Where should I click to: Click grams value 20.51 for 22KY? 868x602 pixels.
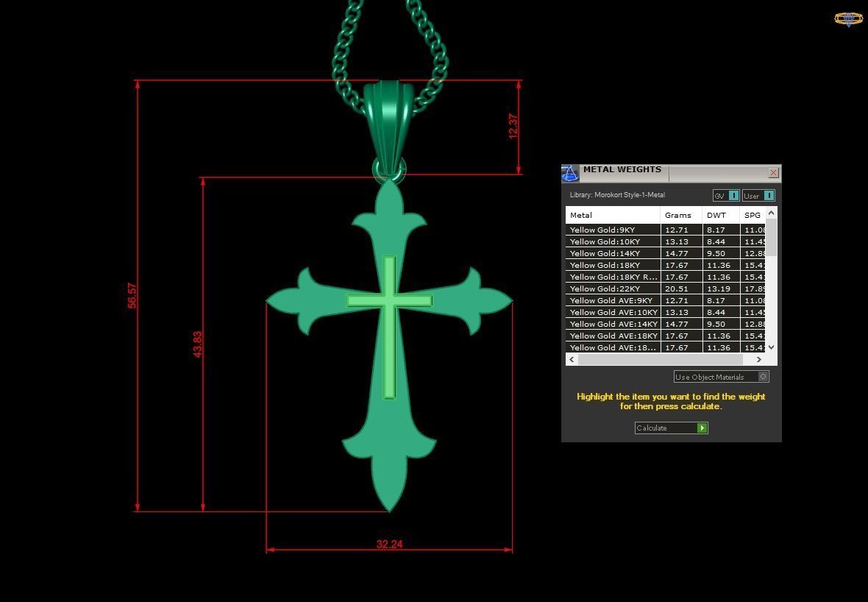point(677,288)
